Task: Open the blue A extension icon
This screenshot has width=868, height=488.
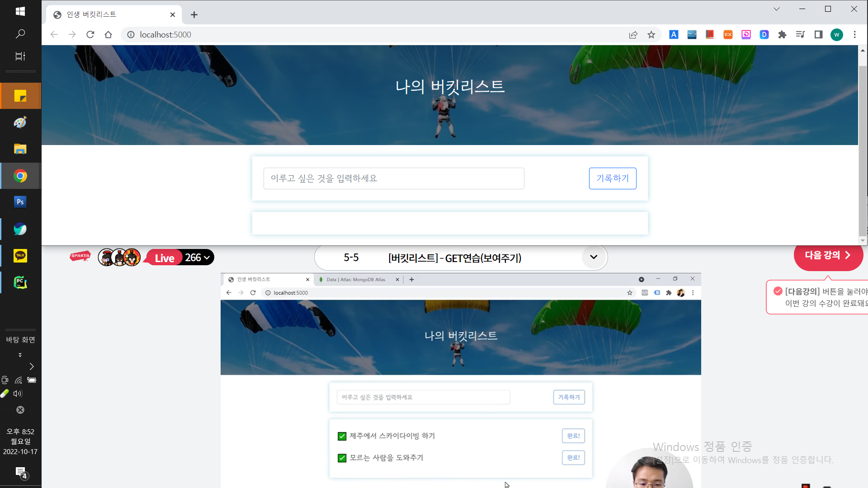Action: pyautogui.click(x=674, y=35)
